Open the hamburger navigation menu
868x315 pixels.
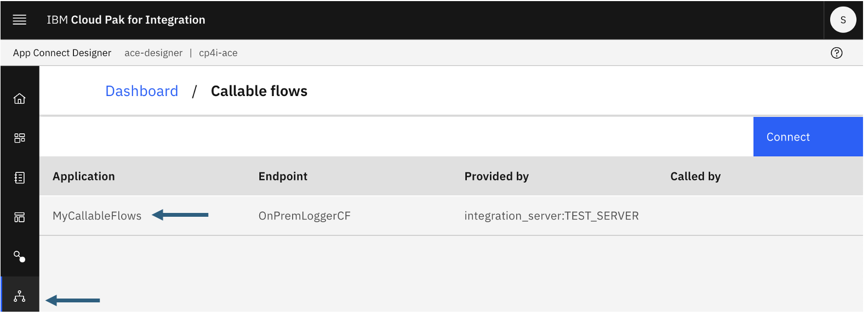(x=20, y=20)
